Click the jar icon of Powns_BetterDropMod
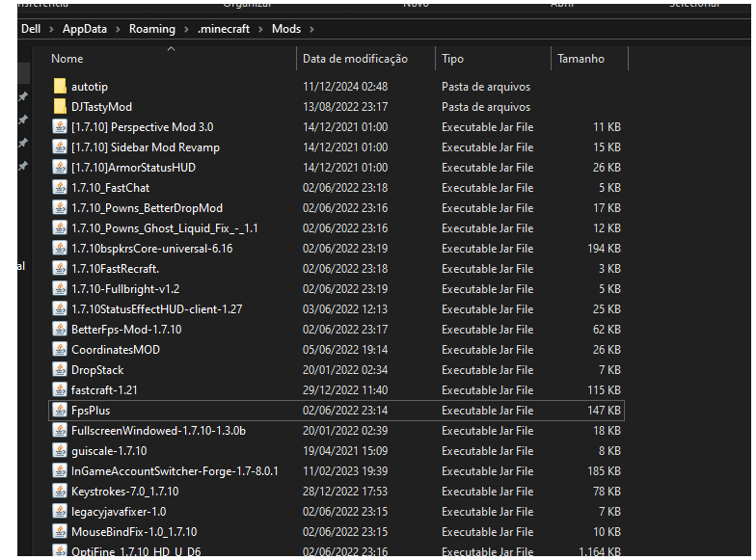The height and width of the screenshot is (560, 756). tap(60, 208)
